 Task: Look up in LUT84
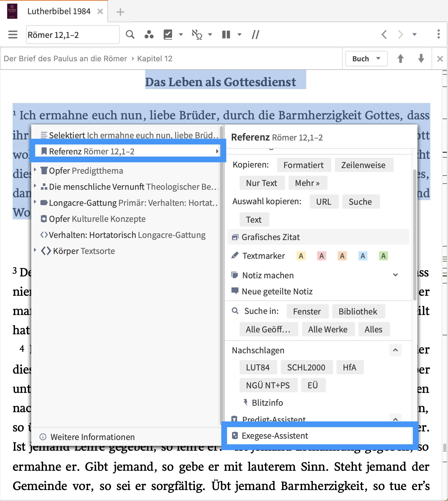pyautogui.click(x=258, y=367)
